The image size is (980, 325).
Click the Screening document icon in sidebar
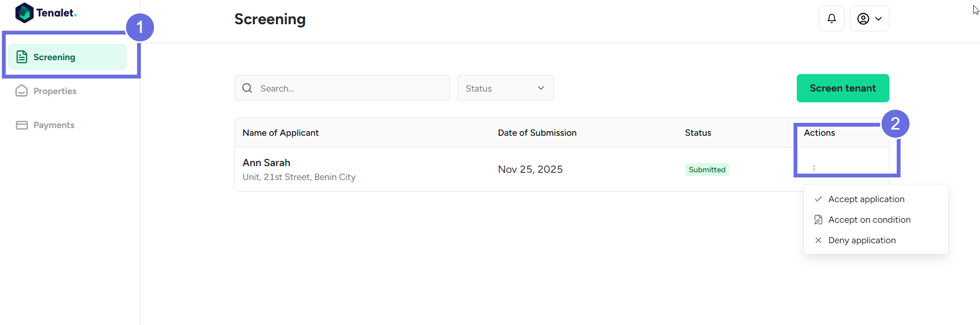[22, 57]
